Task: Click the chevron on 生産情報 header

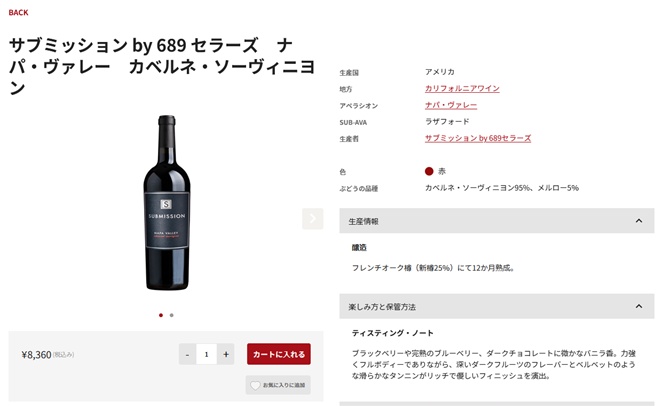Action: pyautogui.click(x=639, y=221)
